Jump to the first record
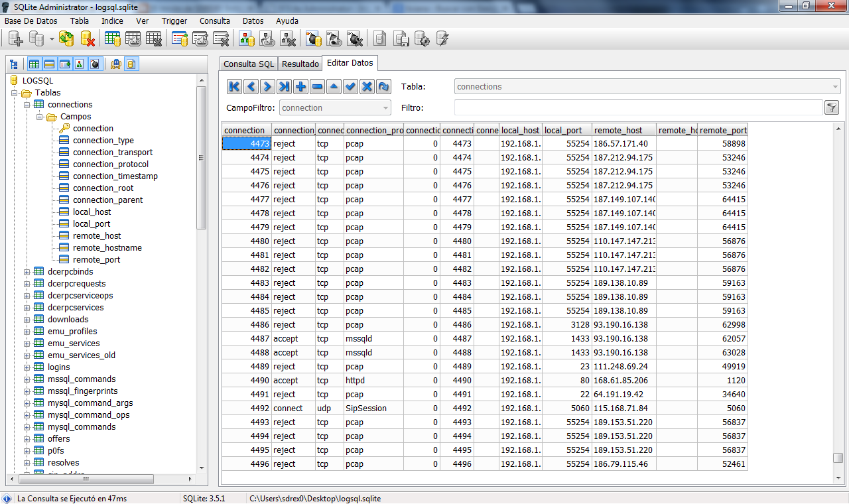Image resolution: width=849 pixels, height=504 pixels. (233, 86)
